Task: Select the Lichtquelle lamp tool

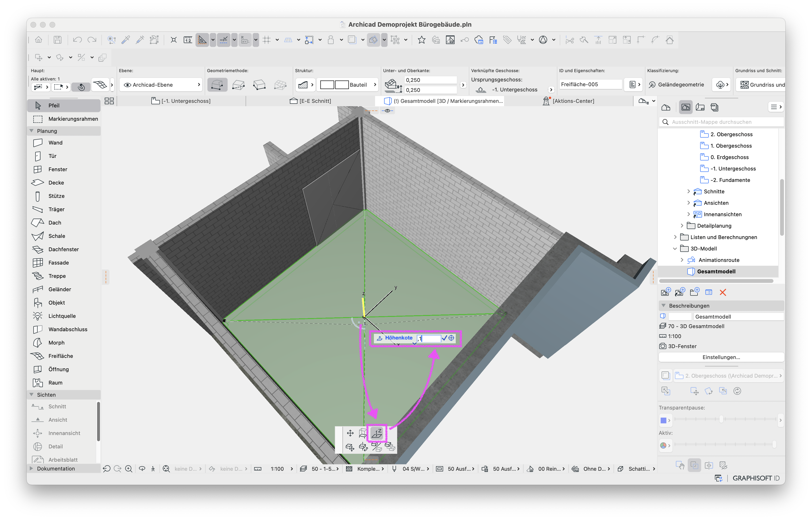Action: (x=64, y=316)
